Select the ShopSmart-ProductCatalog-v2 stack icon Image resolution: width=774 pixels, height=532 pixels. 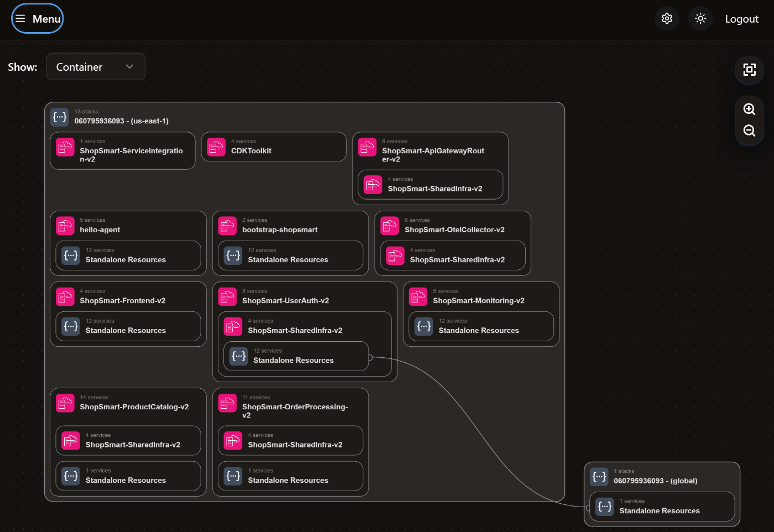click(x=65, y=403)
